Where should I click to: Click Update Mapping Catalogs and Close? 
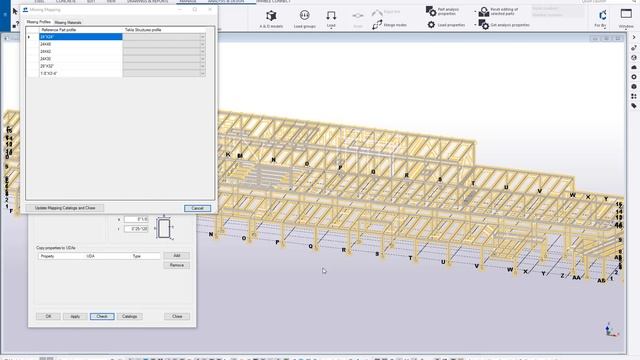point(65,208)
